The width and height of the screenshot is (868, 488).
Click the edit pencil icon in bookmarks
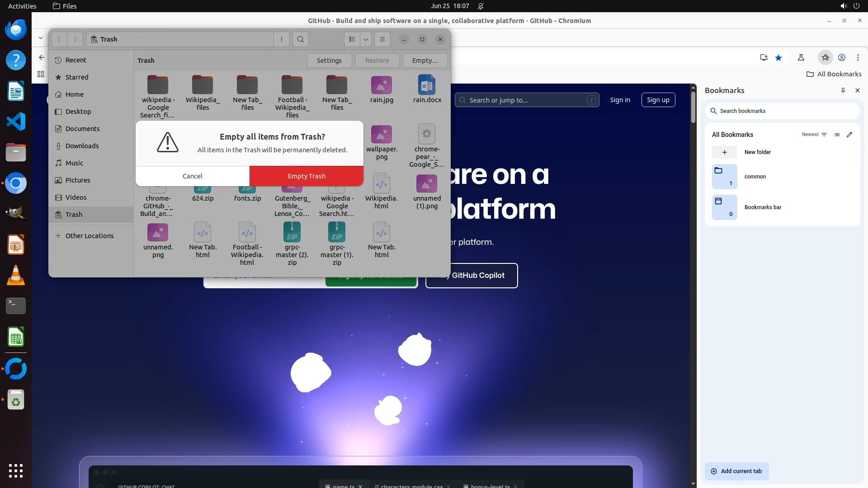849,135
